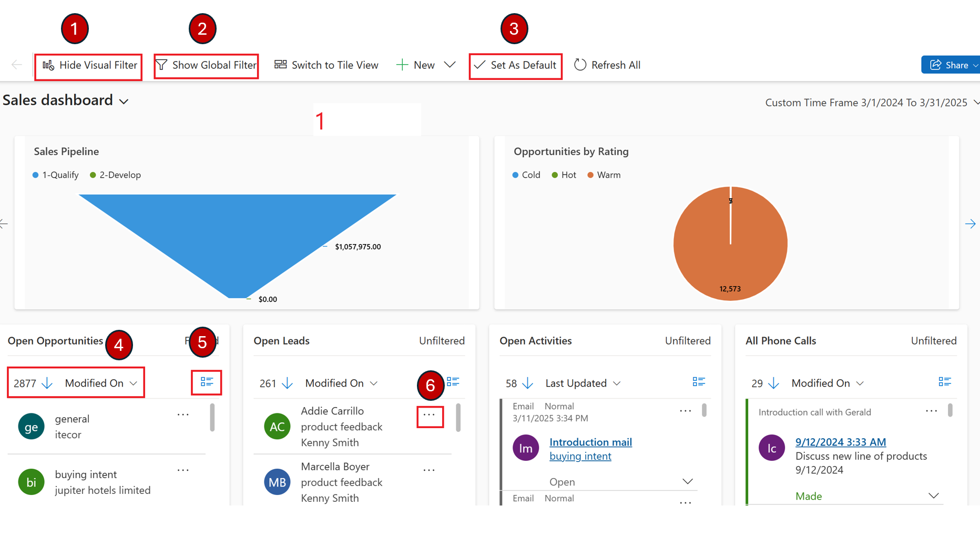Click the list view icon in All Phone Calls card
Image resolution: width=980 pixels, height=546 pixels.
(x=944, y=382)
